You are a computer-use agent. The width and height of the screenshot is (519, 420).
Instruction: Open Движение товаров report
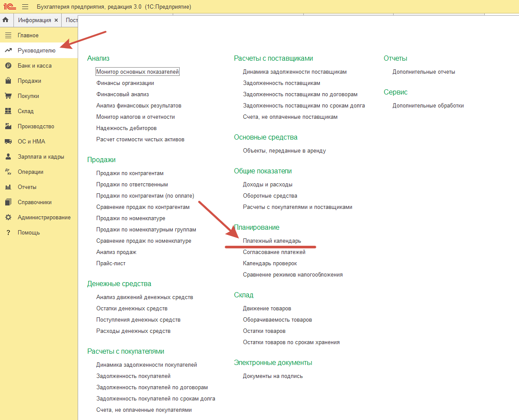(x=267, y=309)
